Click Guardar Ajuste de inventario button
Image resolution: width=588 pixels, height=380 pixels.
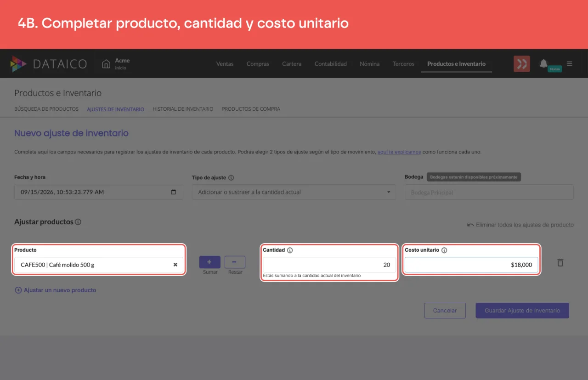pyautogui.click(x=522, y=311)
